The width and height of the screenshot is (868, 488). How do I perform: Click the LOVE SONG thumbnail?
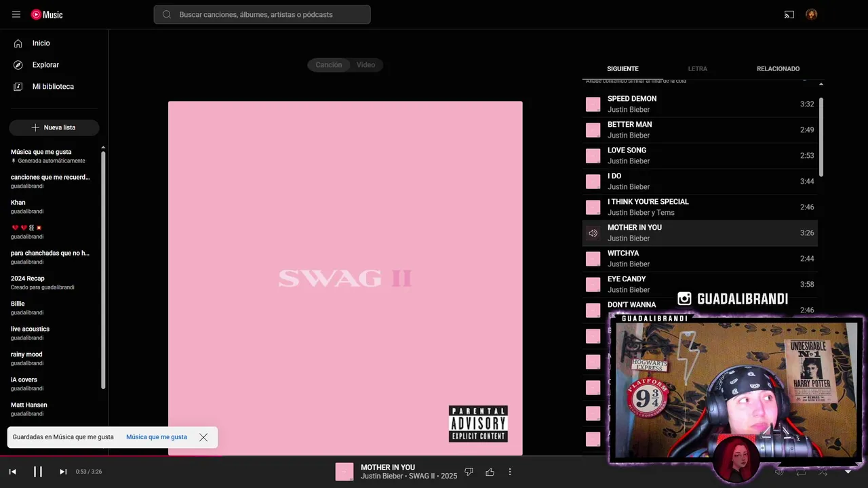point(593,156)
